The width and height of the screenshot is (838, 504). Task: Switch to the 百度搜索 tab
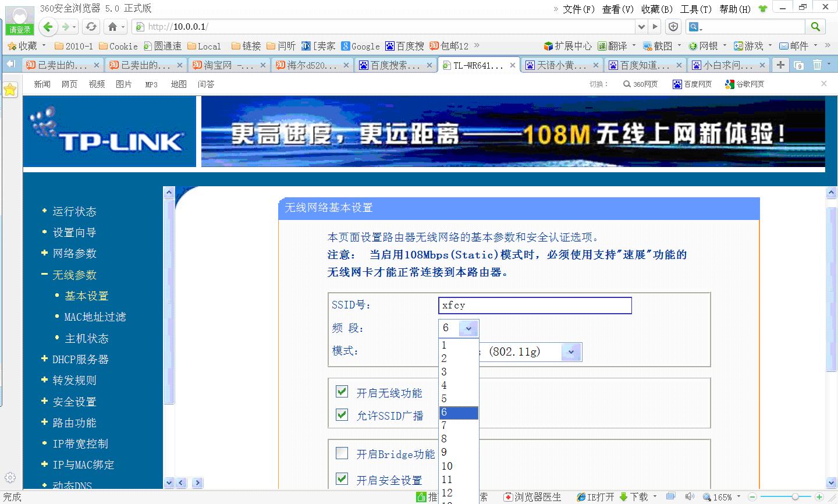[x=396, y=65]
